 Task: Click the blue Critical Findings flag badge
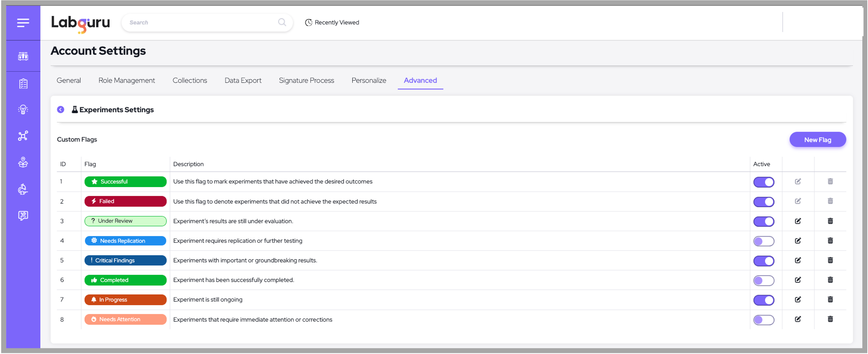[125, 260]
